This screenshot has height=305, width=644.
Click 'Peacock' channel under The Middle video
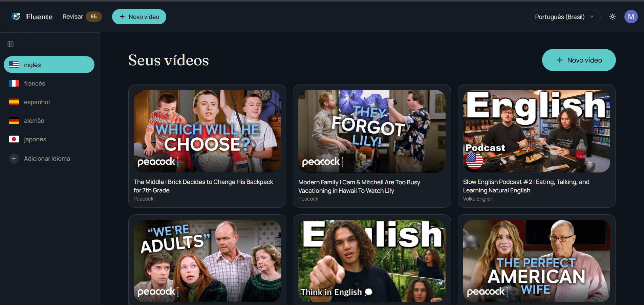[144, 199]
